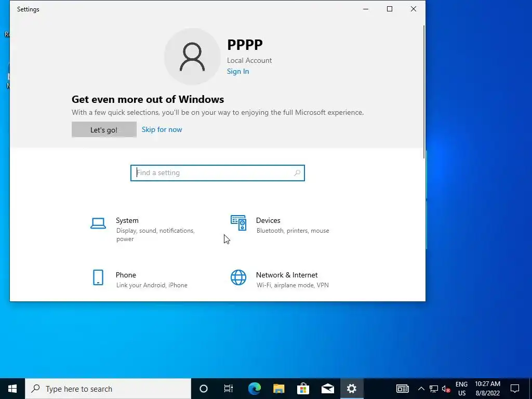Screen dimensions: 532x399
Task: Open System settings laptop icon
Action: [98, 223]
